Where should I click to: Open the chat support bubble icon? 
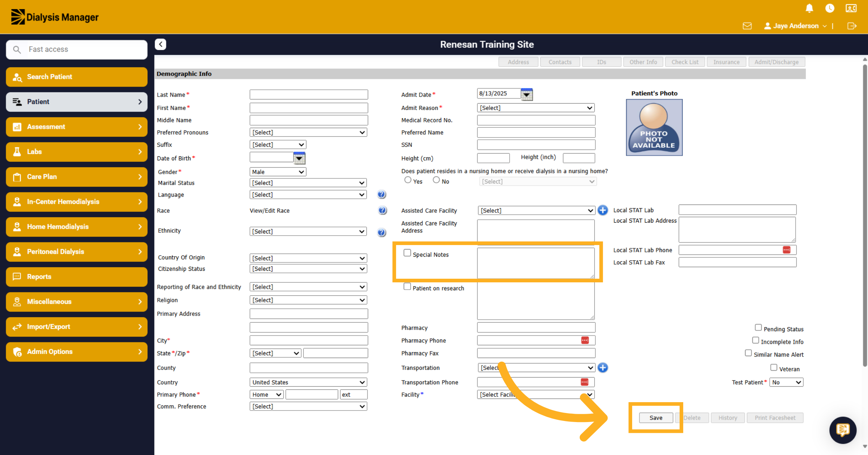(843, 430)
